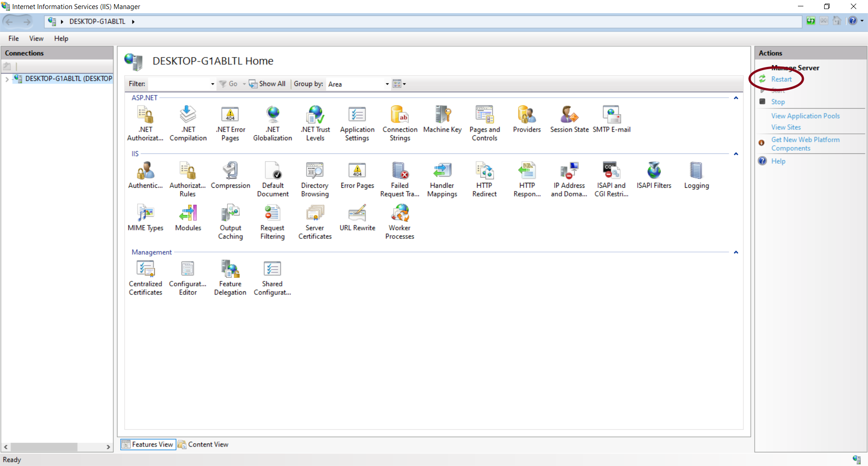Open HTTP Redirect feature
This screenshot has width=868, height=466.
(484, 180)
